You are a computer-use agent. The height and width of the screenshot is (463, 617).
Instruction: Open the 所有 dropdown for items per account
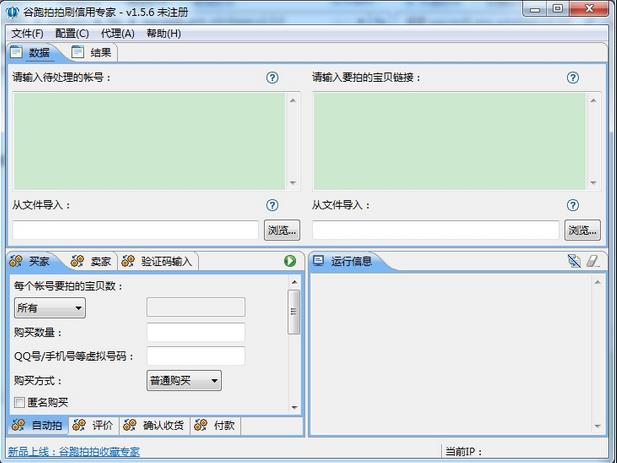point(50,308)
